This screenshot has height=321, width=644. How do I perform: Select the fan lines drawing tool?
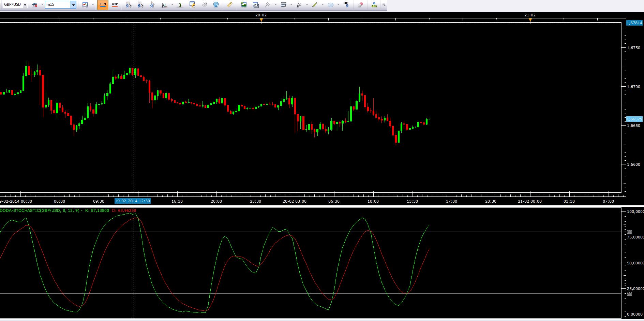pyautogui.click(x=299, y=5)
